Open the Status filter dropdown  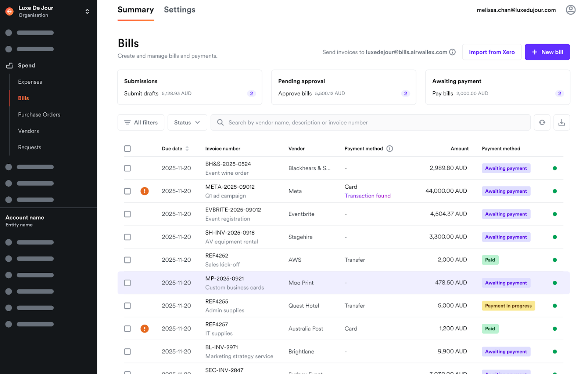click(187, 123)
